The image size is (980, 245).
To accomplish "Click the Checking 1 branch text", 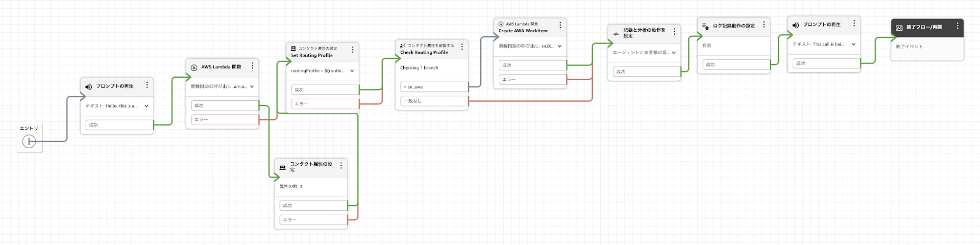I will coord(419,68).
